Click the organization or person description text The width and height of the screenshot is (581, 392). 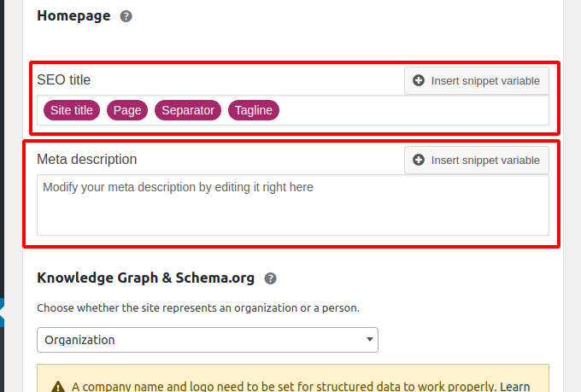(x=198, y=308)
